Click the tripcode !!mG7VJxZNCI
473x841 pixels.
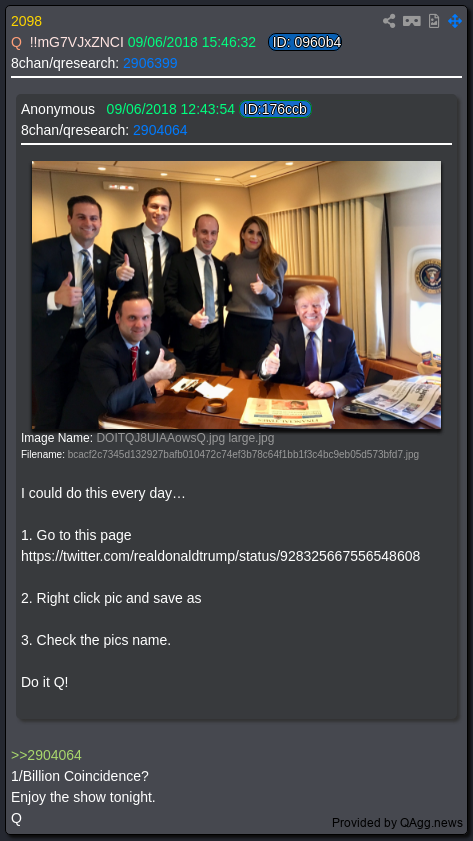click(x=77, y=42)
